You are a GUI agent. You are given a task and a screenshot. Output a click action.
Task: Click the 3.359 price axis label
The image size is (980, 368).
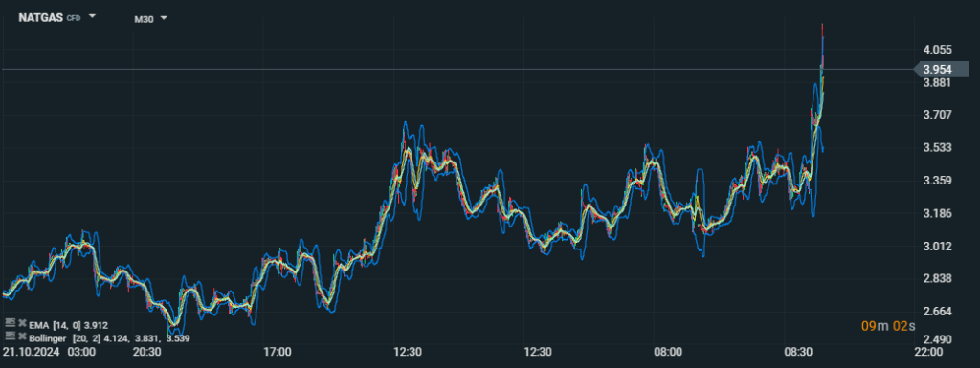[x=937, y=181]
